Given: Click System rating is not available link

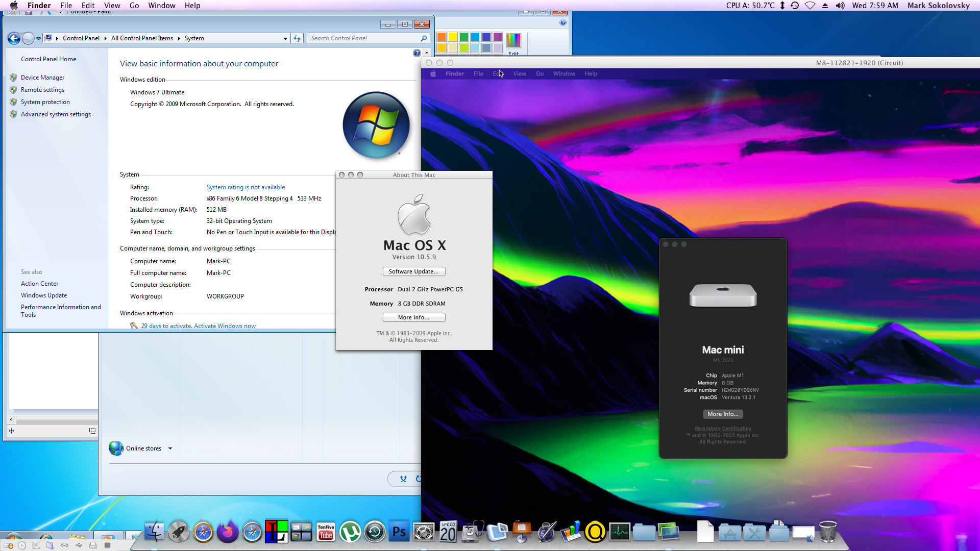Looking at the screenshot, I should 246,187.
